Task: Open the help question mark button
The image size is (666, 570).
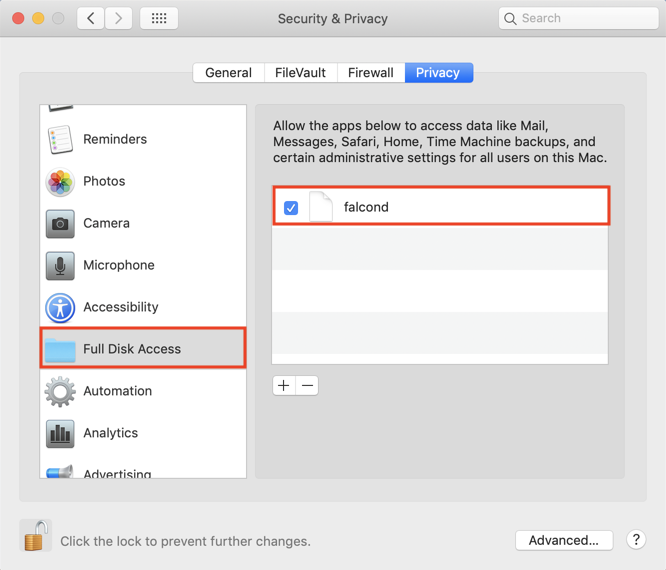Action: click(636, 539)
